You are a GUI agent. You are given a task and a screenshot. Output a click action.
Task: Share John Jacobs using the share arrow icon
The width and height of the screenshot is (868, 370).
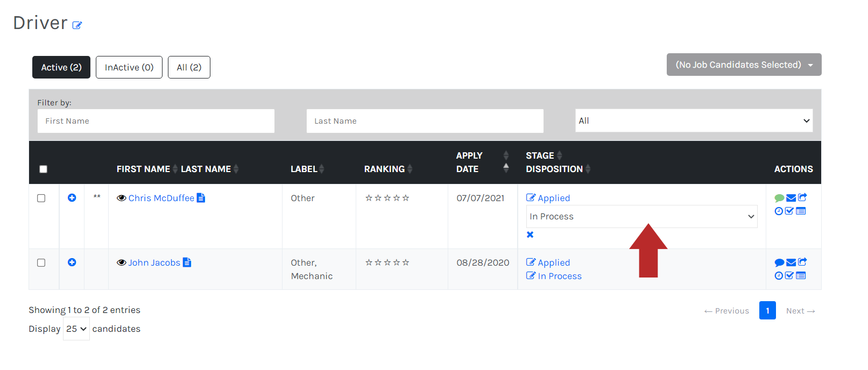click(802, 262)
